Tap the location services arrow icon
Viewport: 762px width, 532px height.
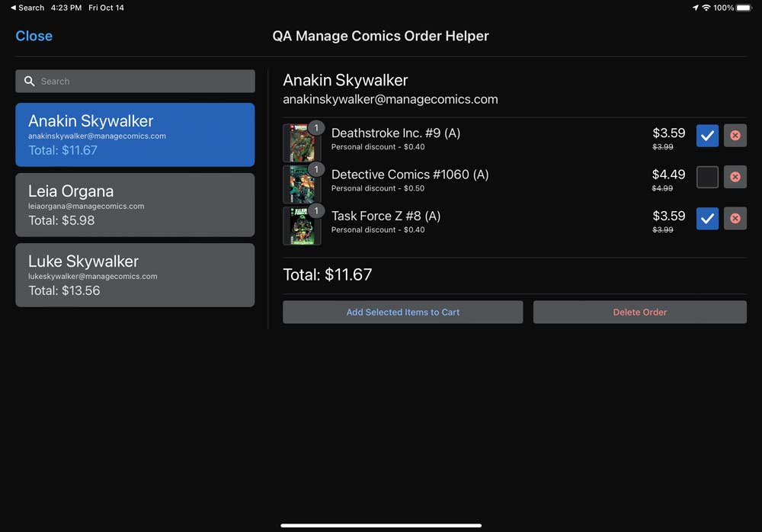(696, 8)
